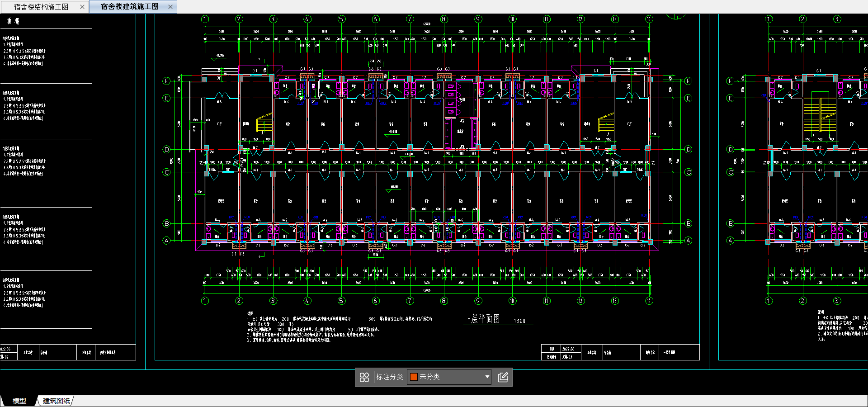The image size is (868, 407).
Task: Click the 2022.06 date in the title block
Action: click(568, 349)
